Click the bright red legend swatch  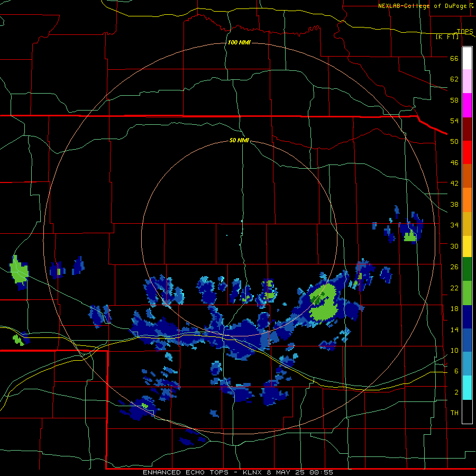pyautogui.click(x=467, y=152)
